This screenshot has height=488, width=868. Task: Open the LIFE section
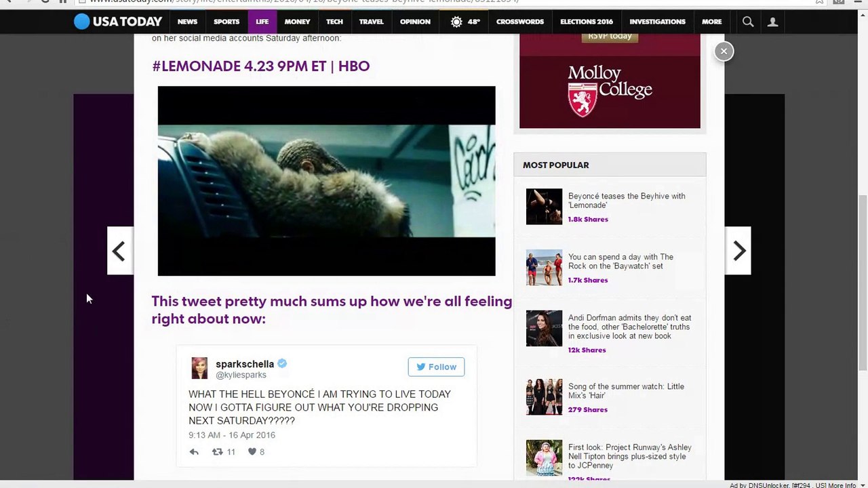(262, 22)
